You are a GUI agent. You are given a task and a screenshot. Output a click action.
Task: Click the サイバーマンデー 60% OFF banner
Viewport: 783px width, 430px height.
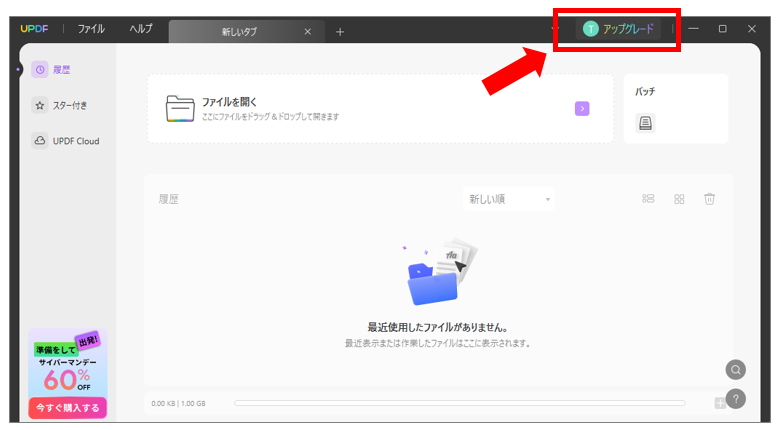coord(67,374)
